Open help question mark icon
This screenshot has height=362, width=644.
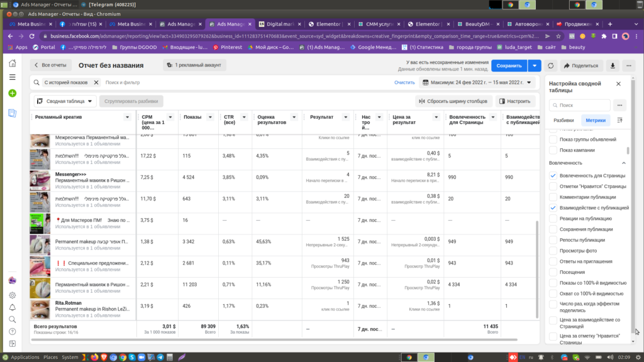point(12,332)
